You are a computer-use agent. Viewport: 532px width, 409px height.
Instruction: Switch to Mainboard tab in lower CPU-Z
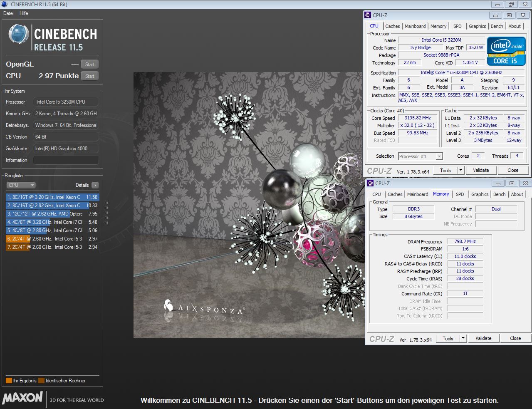[x=418, y=194]
